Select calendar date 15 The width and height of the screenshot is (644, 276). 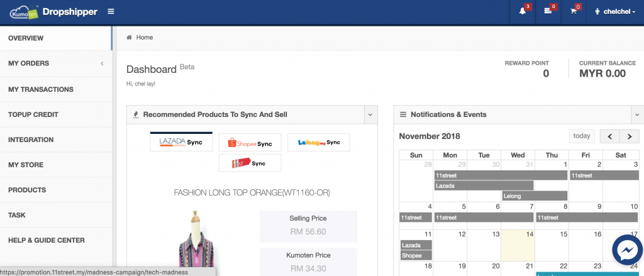pos(552,245)
